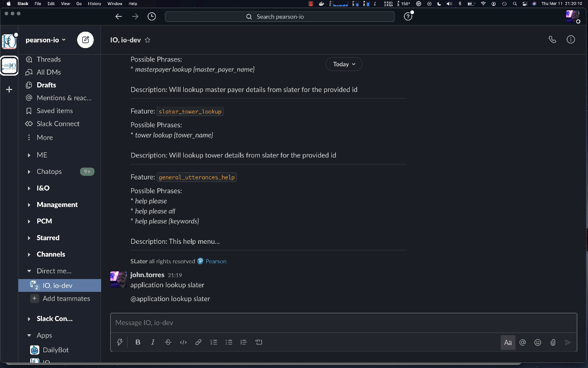Attach a file with paperclip
The image size is (588, 368).
coord(553,342)
